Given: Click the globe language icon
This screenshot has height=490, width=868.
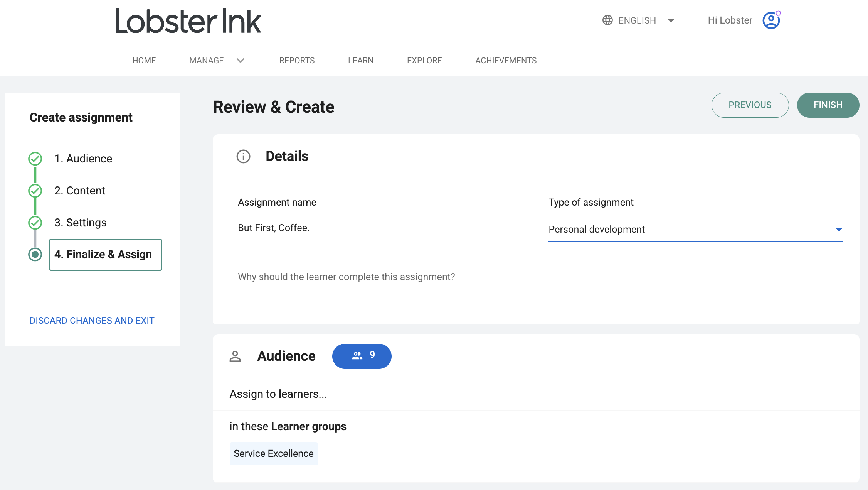Looking at the screenshot, I should (607, 20).
